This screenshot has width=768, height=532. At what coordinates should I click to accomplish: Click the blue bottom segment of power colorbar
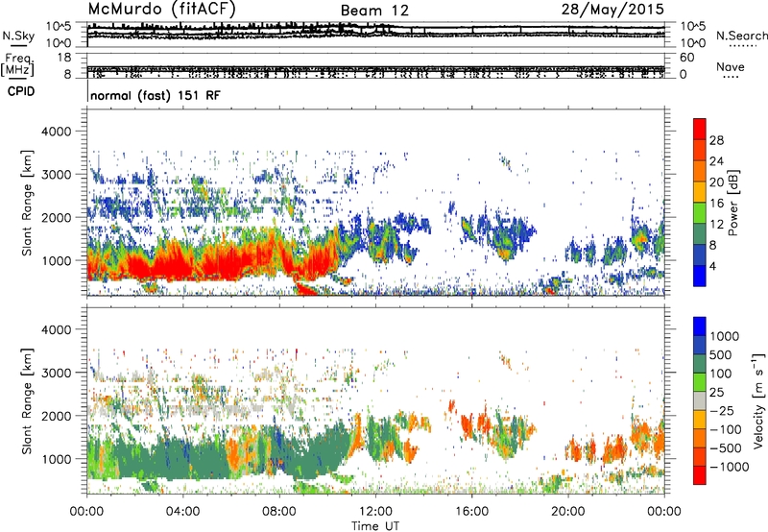pos(700,276)
